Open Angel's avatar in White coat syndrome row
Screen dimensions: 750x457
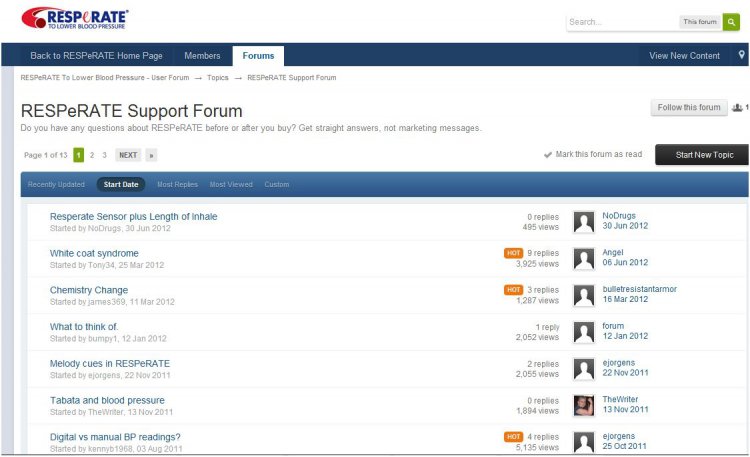pyautogui.click(x=584, y=259)
